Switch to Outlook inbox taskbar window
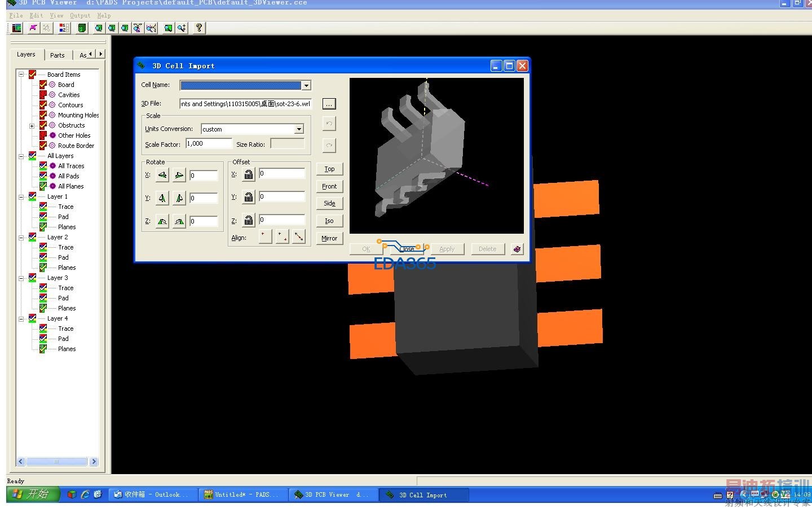Screen dimensions: 812x508 pyautogui.click(x=153, y=494)
